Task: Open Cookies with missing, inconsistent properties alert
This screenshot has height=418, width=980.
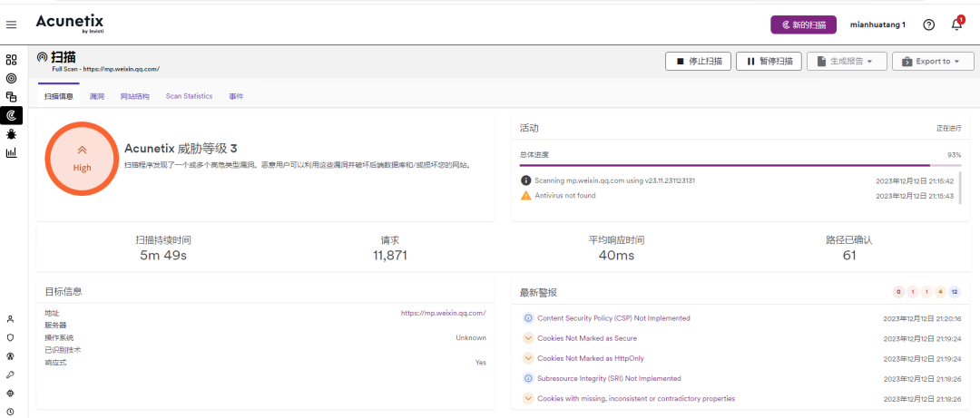Action: coord(636,399)
